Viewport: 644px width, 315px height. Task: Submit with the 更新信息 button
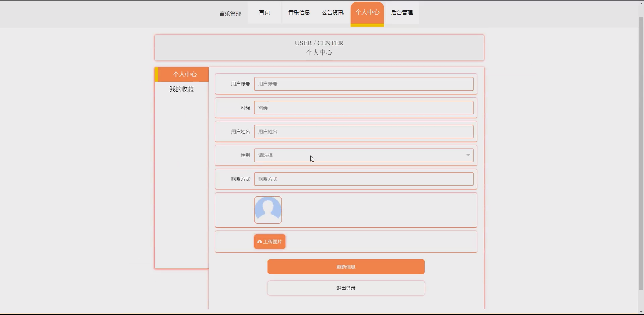tap(346, 267)
